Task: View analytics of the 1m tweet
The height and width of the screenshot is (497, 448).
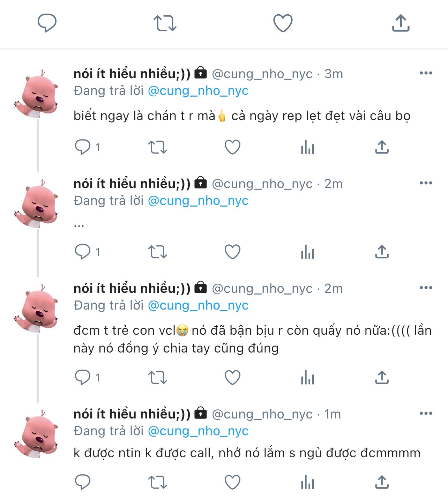Action: click(x=307, y=482)
